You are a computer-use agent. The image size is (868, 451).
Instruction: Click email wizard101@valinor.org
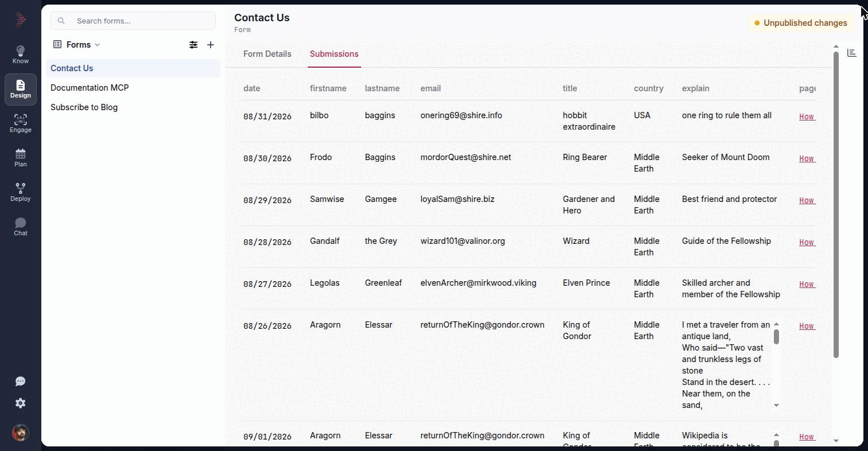[x=463, y=241]
